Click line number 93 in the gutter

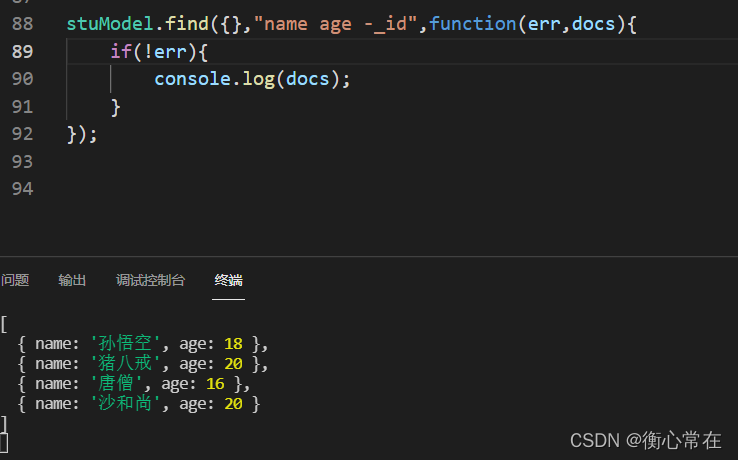tap(23, 161)
